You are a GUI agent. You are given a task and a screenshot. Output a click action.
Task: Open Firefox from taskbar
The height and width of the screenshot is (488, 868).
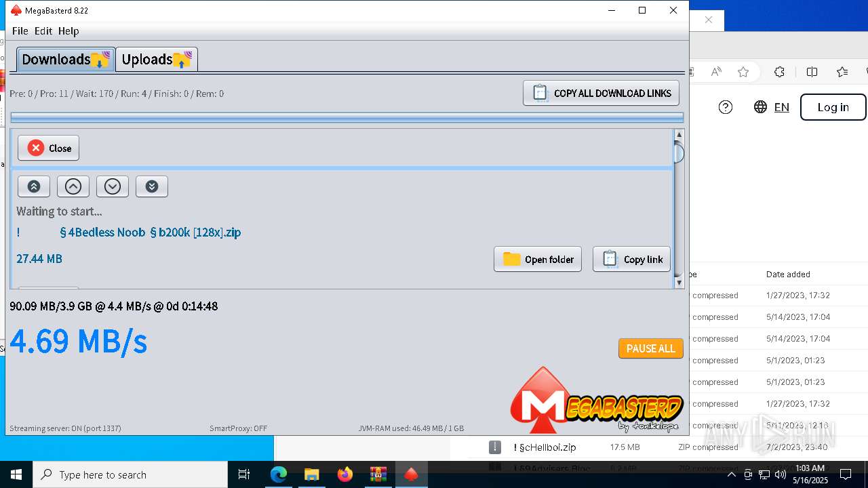(x=345, y=474)
